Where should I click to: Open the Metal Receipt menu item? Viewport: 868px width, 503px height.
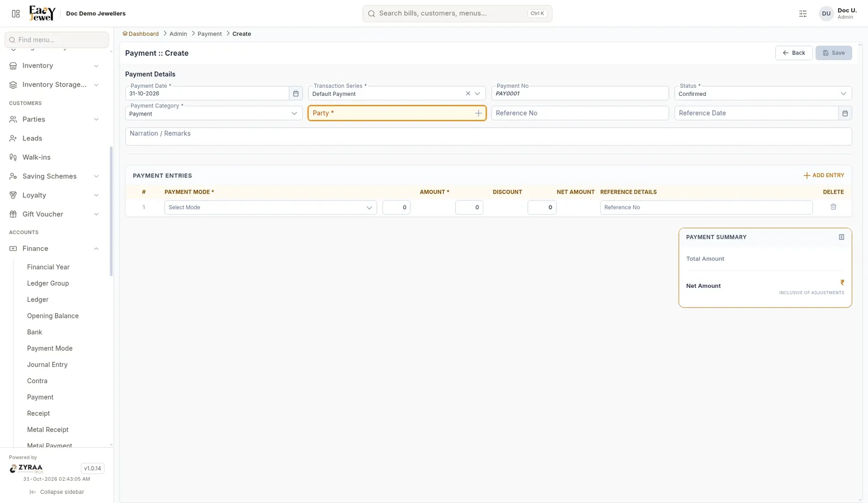[x=48, y=430]
